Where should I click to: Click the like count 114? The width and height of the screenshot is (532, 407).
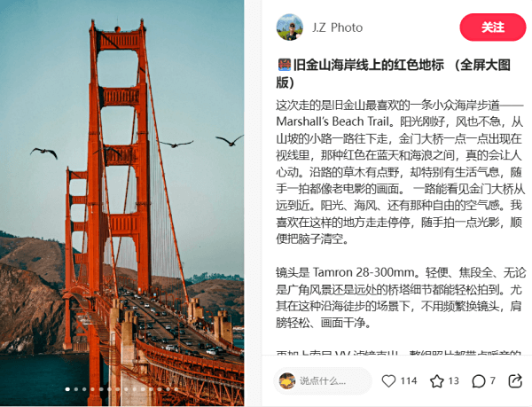[x=409, y=381]
